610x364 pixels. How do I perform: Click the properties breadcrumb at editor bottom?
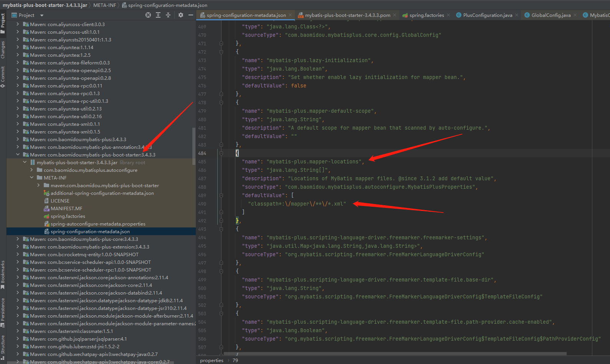coord(212,360)
